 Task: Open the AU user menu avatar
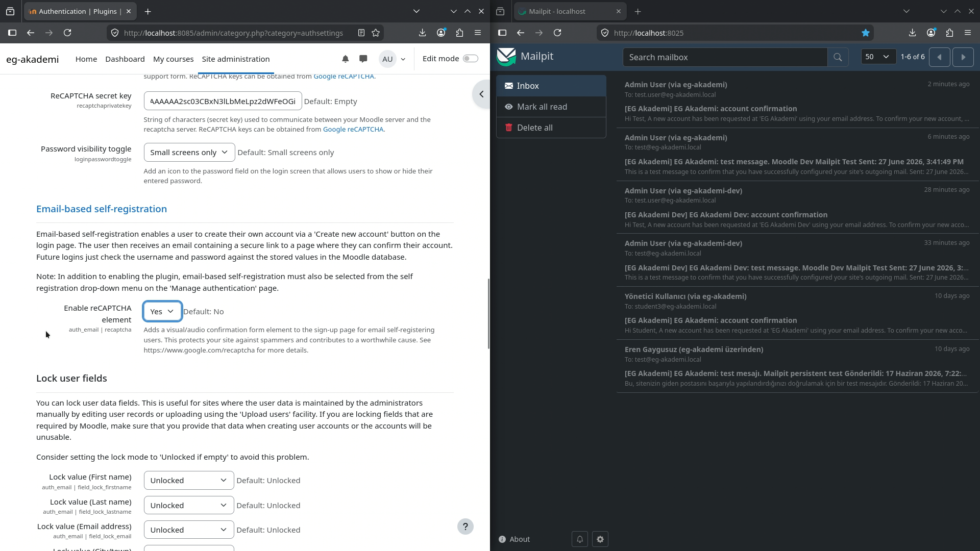click(x=387, y=59)
